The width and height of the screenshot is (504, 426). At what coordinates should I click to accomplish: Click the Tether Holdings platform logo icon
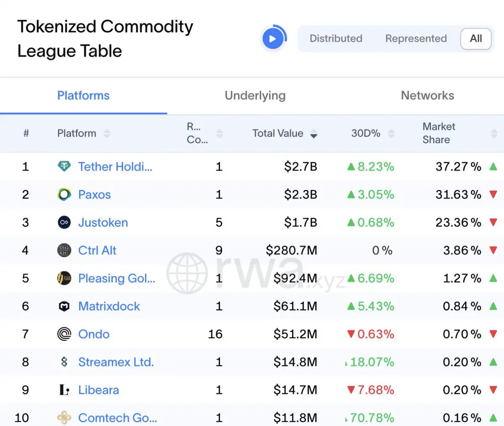pos(64,167)
